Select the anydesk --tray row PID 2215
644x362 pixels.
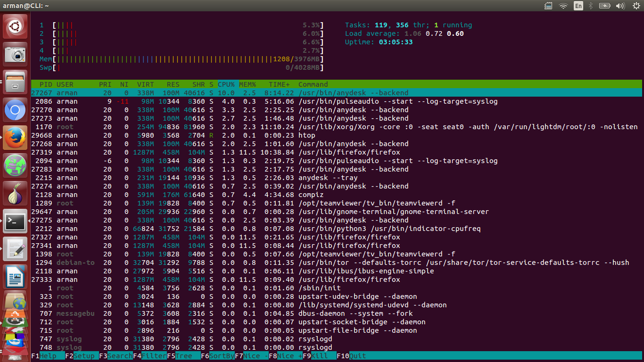click(x=337, y=178)
